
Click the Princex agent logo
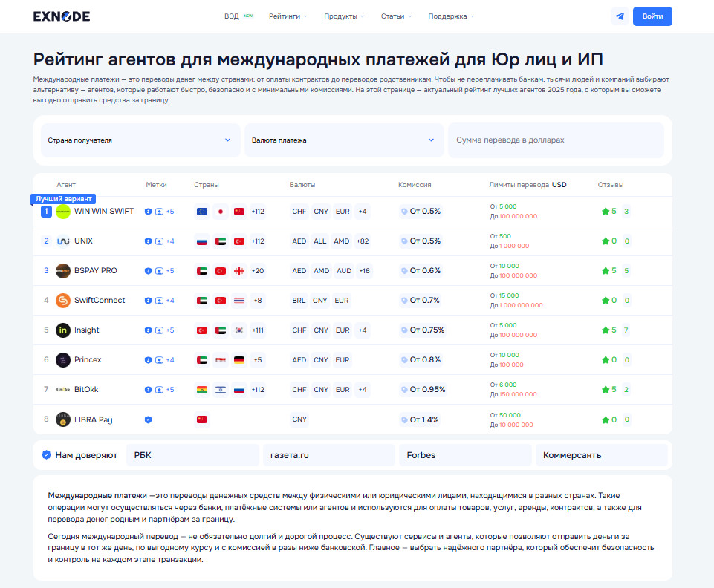click(x=63, y=360)
